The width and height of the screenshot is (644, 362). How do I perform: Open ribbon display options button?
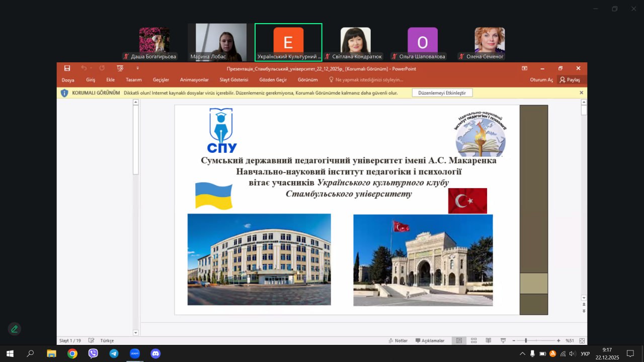click(x=524, y=68)
